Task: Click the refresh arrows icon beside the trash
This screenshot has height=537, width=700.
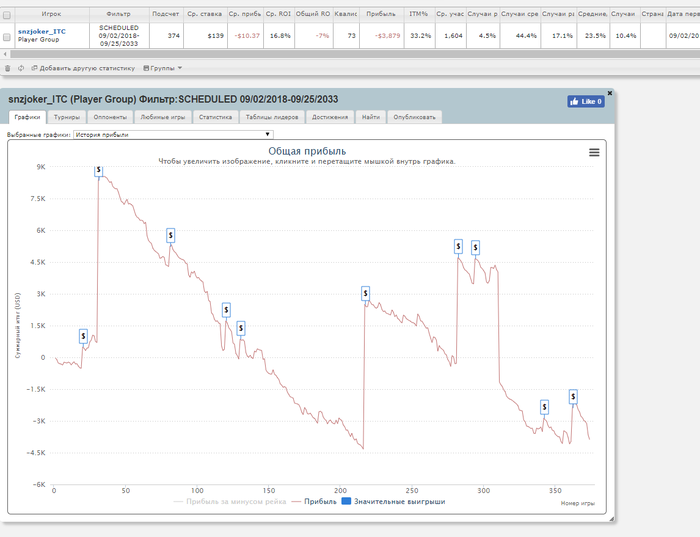Action: tap(21, 68)
